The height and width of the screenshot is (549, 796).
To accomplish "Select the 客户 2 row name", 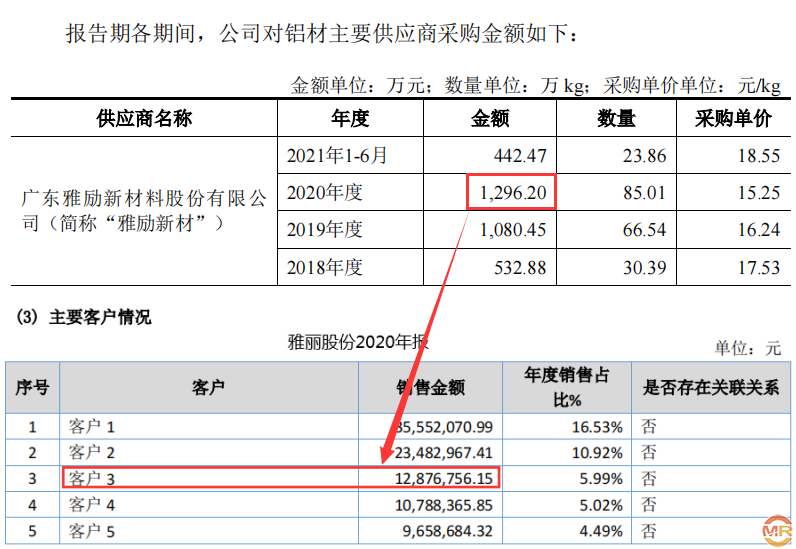I will click(91, 453).
